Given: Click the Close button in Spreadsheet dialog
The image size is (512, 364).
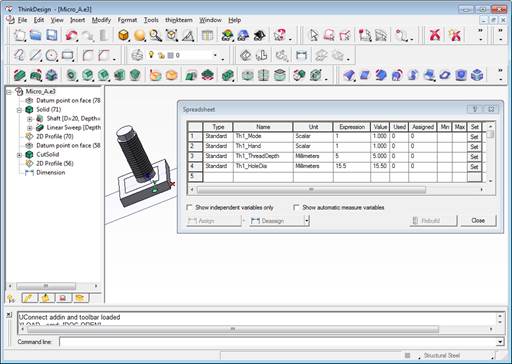Looking at the screenshot, I should click(478, 221).
